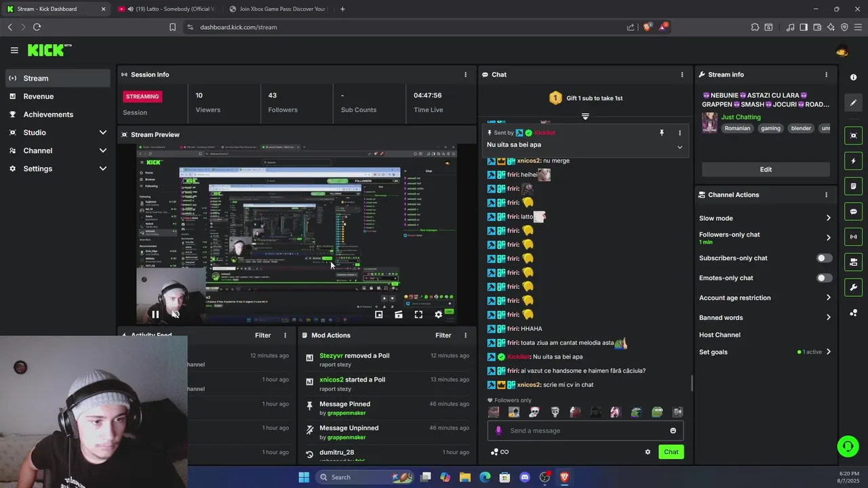Open Followers-only chat options

765,237
